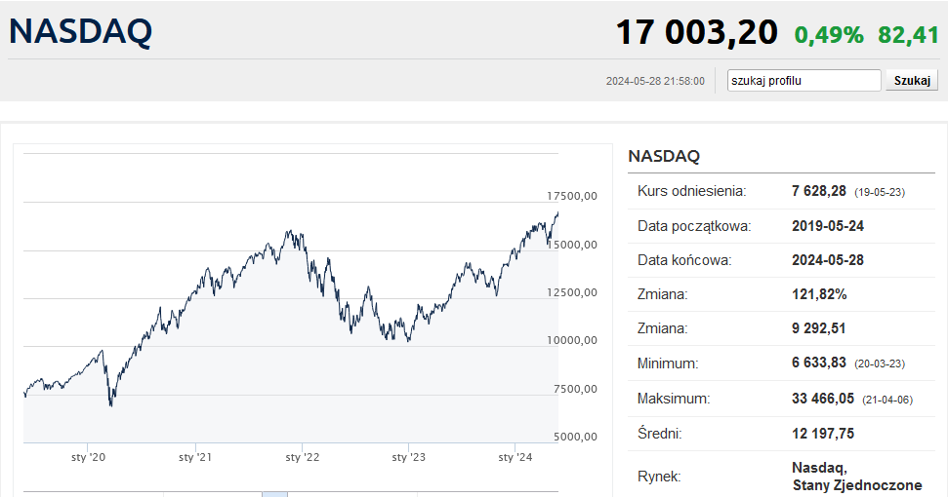
Task: Click the green 82,41 point change
Action: 909,35
